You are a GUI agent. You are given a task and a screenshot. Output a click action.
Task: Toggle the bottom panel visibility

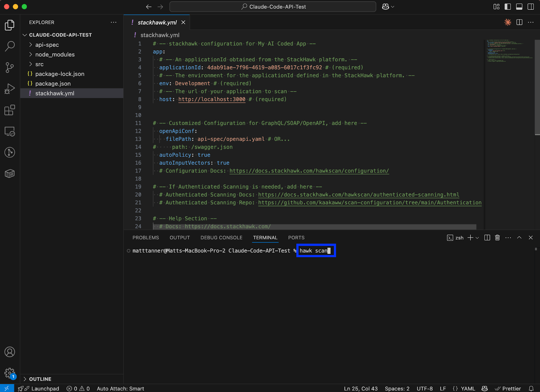pyautogui.click(x=519, y=7)
